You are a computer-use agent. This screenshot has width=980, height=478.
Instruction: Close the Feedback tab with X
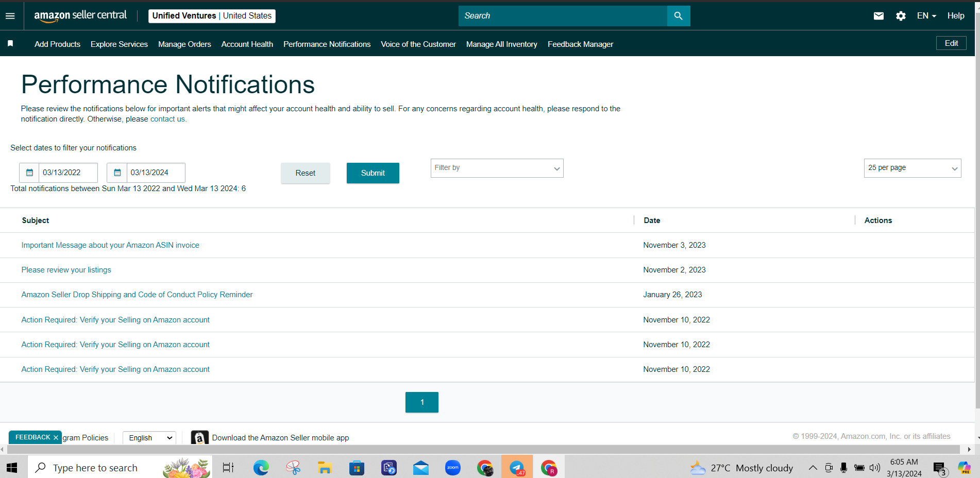coord(56,437)
